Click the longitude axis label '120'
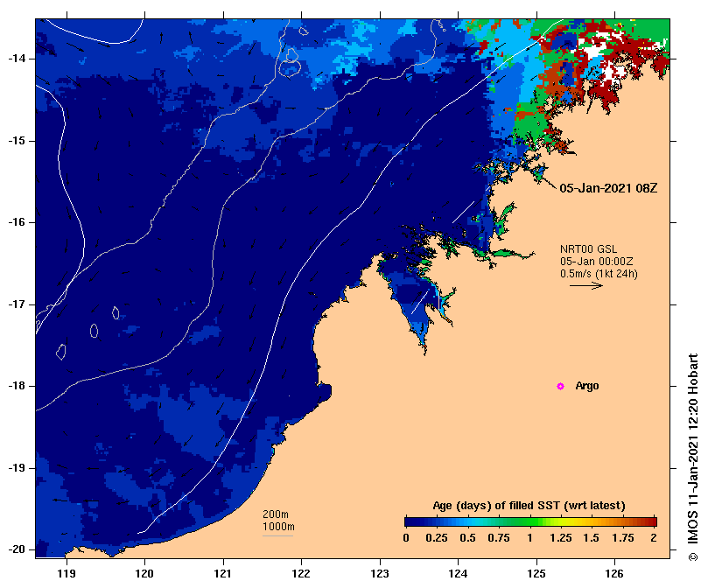 (x=145, y=573)
